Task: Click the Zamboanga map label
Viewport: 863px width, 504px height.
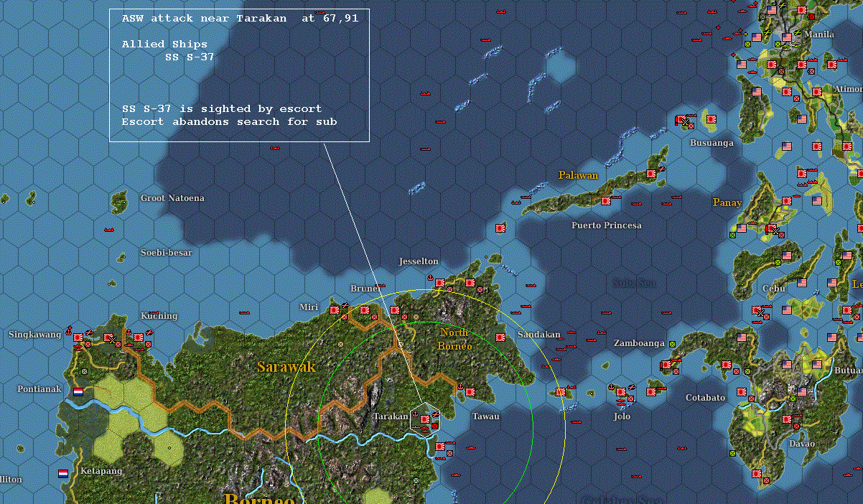Action: (639, 343)
